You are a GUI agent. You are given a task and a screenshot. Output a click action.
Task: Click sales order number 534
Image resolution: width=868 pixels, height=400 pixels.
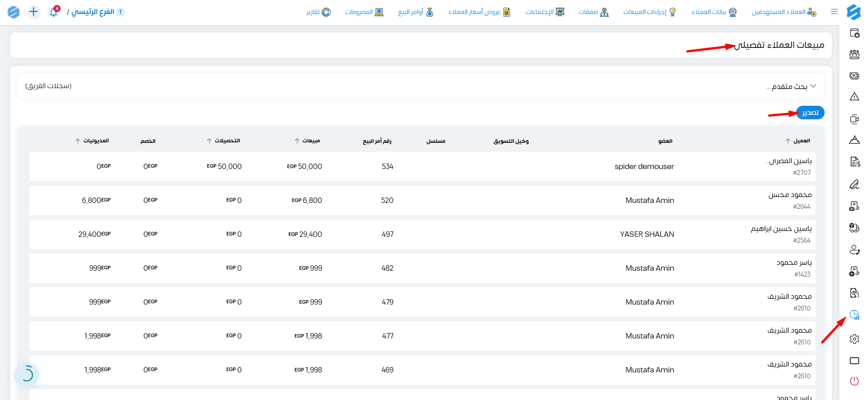[387, 167]
